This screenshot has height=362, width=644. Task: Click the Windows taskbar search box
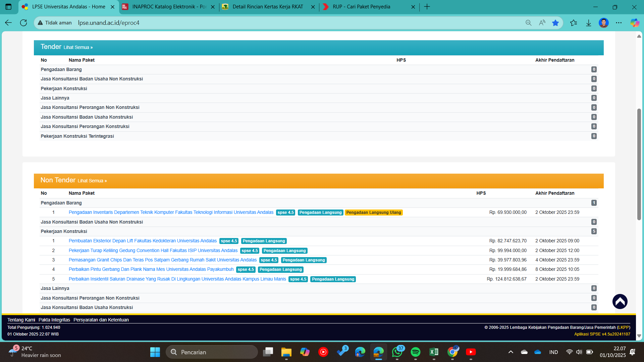point(212,352)
